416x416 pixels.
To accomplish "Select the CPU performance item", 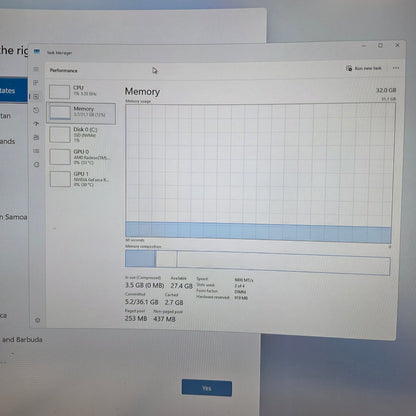I will tap(81, 91).
